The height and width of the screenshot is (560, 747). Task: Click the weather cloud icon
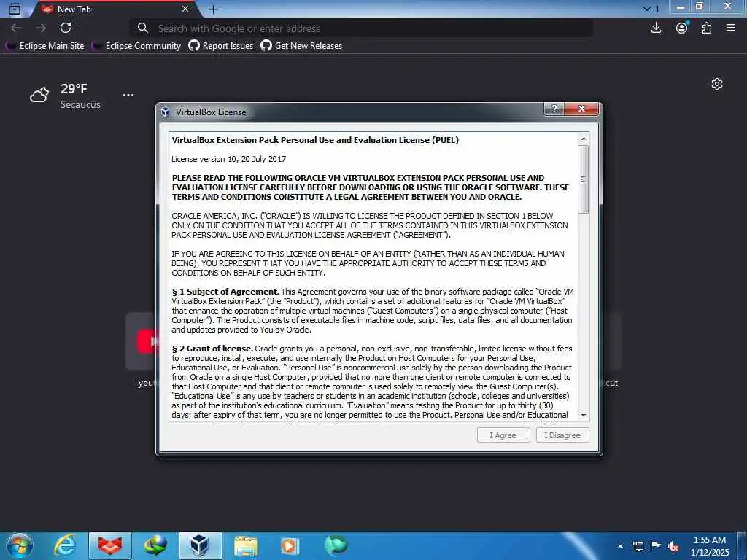coord(39,95)
